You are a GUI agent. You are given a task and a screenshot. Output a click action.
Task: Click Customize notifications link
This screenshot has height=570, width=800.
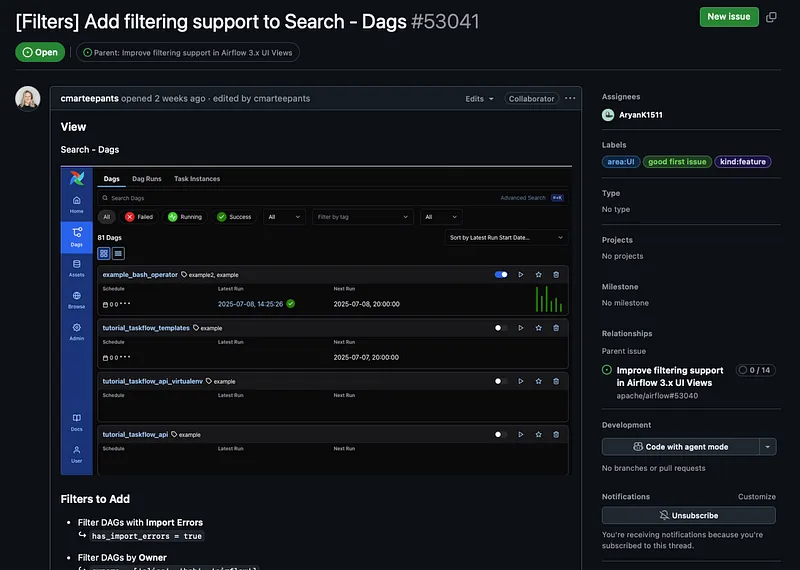click(757, 497)
